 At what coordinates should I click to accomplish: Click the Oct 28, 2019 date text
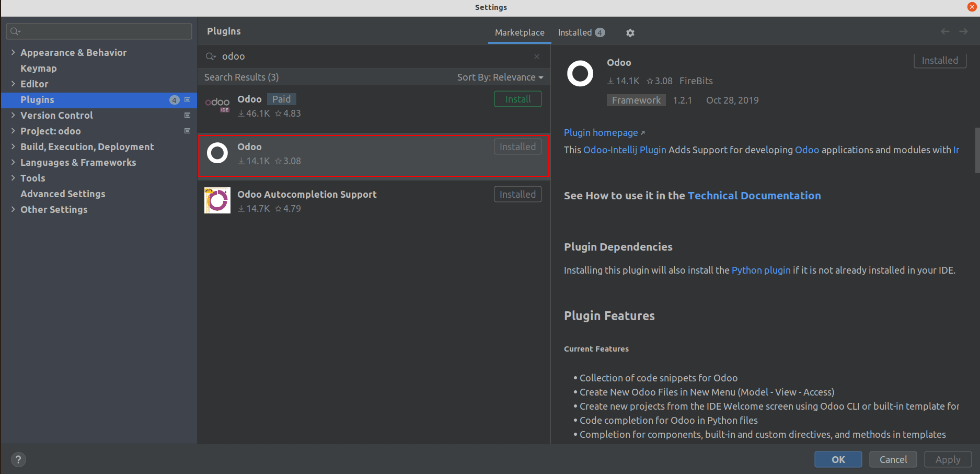(x=732, y=100)
